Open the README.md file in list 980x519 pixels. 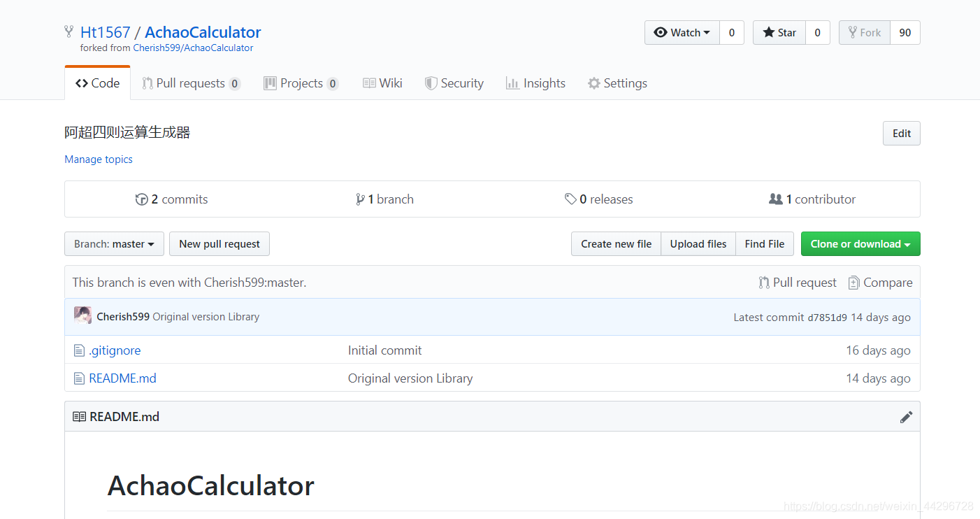coord(123,378)
